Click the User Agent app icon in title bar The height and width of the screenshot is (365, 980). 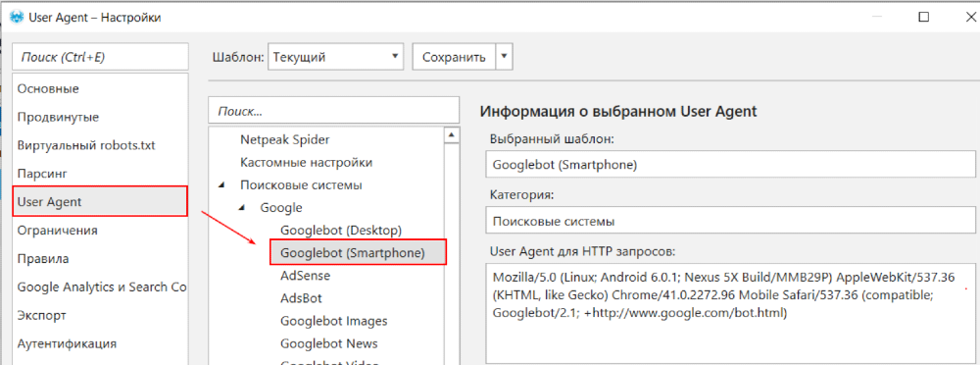click(17, 18)
